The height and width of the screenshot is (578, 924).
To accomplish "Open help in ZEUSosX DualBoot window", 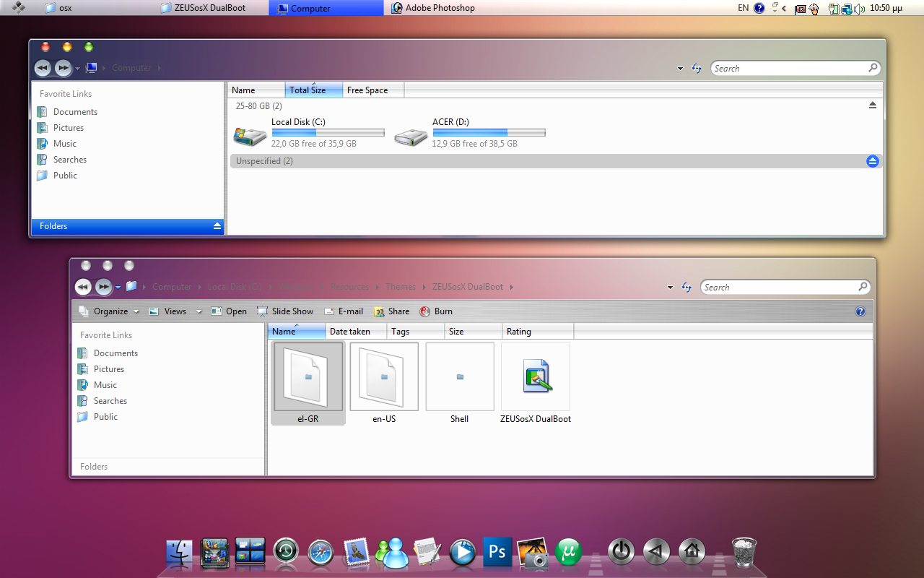I will click(x=860, y=311).
